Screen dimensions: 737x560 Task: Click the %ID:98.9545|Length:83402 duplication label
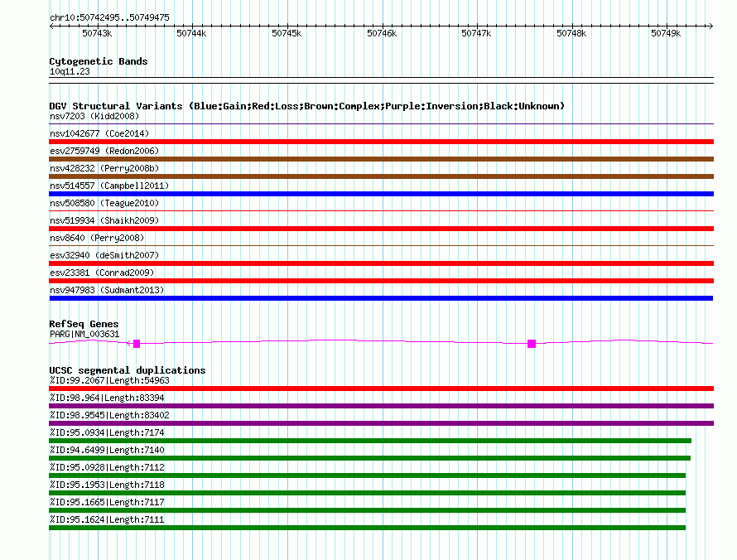coord(109,415)
